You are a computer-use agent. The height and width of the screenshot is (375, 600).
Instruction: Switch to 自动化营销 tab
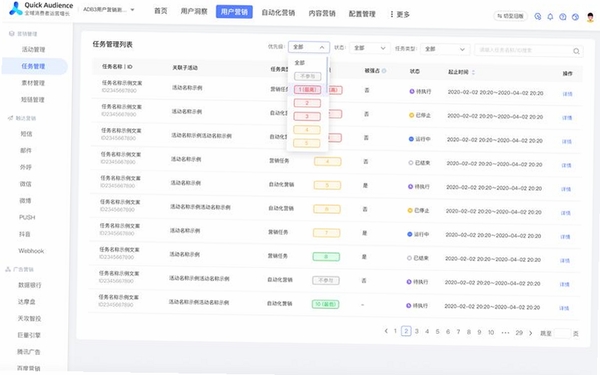click(278, 13)
